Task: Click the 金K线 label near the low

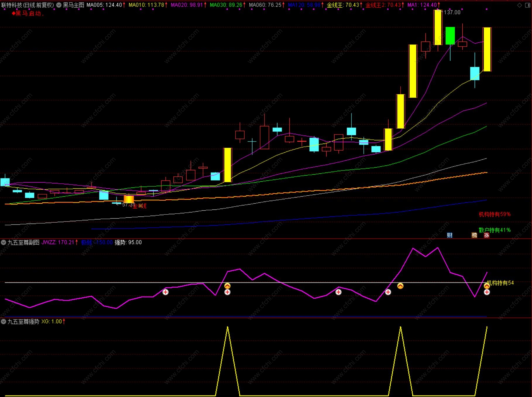Action: click(140, 206)
